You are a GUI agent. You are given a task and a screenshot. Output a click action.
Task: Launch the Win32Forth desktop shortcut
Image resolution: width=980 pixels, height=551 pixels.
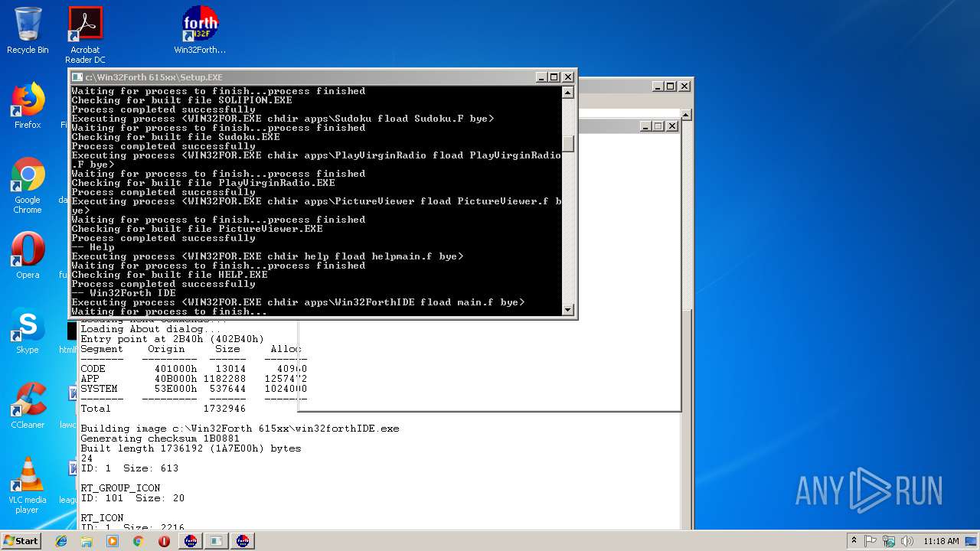coord(200,31)
